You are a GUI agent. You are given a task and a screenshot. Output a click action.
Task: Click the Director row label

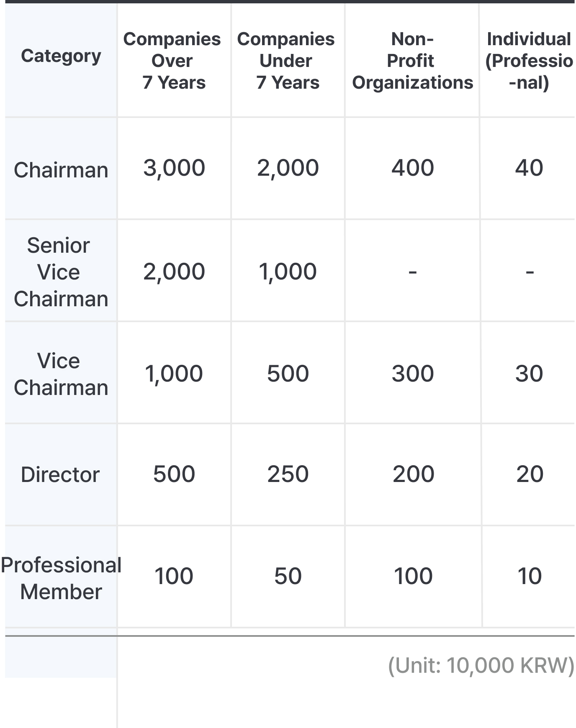60,474
